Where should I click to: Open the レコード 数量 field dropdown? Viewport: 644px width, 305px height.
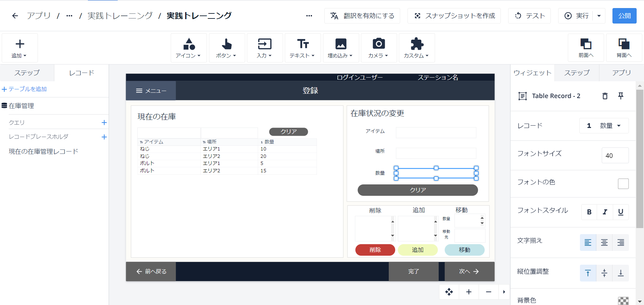(x=604, y=126)
